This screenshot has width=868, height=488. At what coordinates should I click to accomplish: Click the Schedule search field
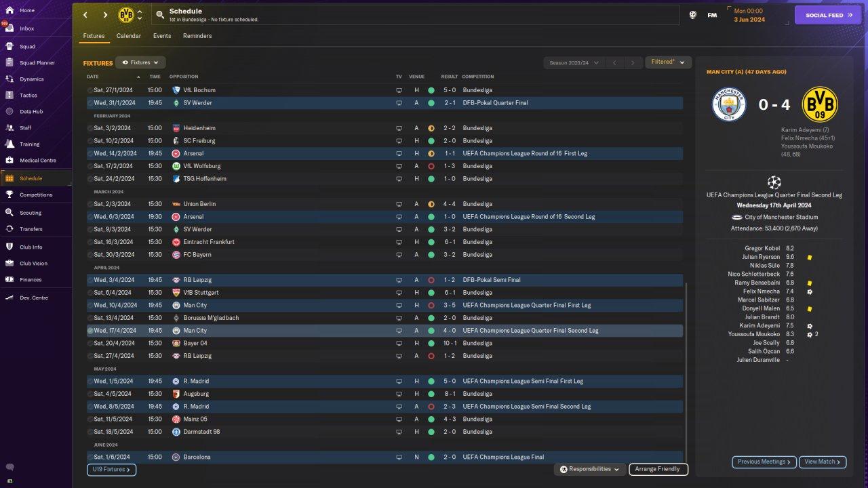(415, 15)
